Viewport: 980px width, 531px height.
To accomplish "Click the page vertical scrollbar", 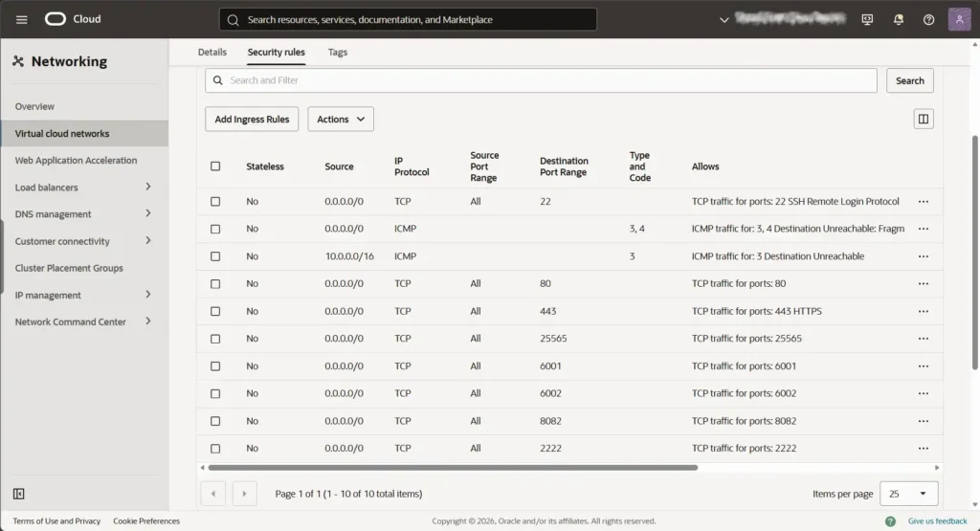I will [975, 253].
